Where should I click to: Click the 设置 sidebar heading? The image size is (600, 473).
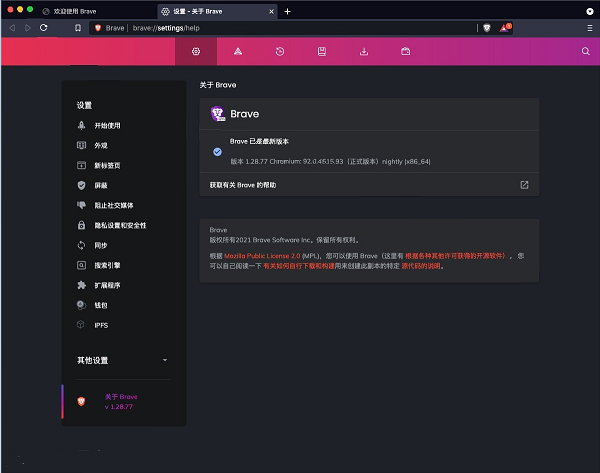[84, 105]
